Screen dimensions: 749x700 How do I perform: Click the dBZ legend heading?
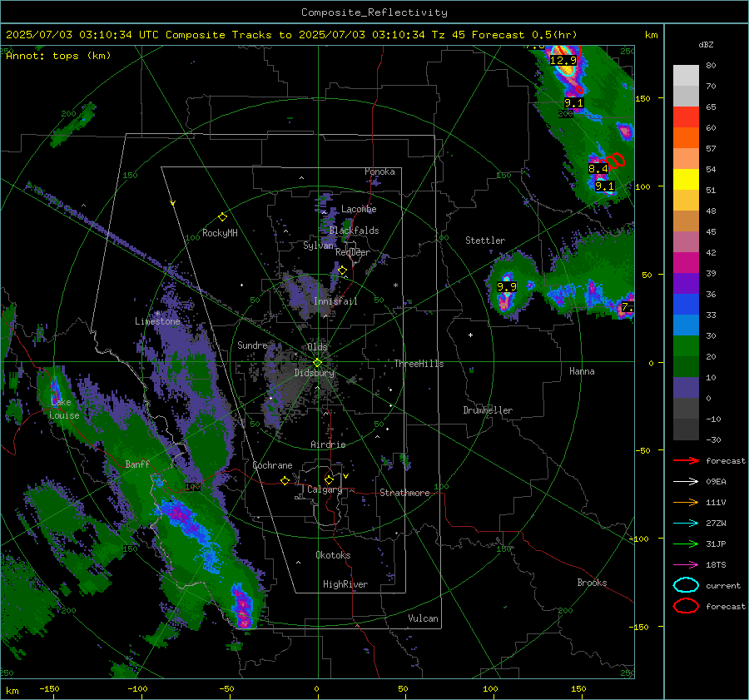[706, 44]
